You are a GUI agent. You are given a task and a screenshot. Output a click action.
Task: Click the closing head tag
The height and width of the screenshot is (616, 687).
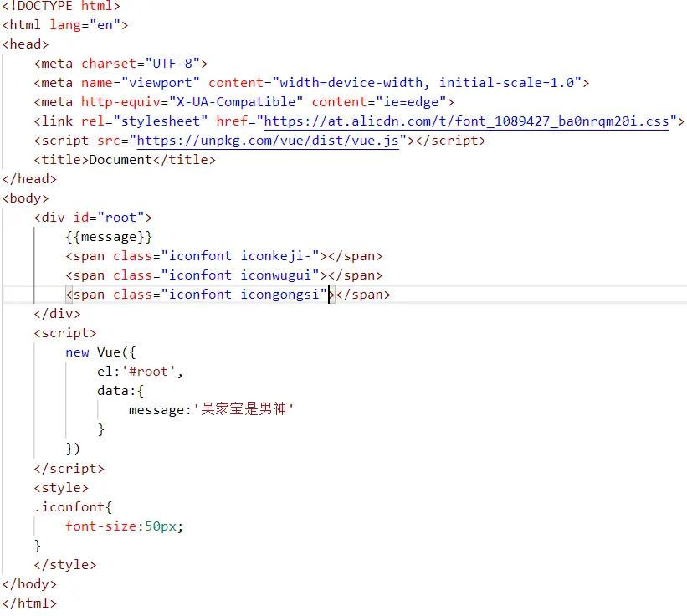click(29, 179)
